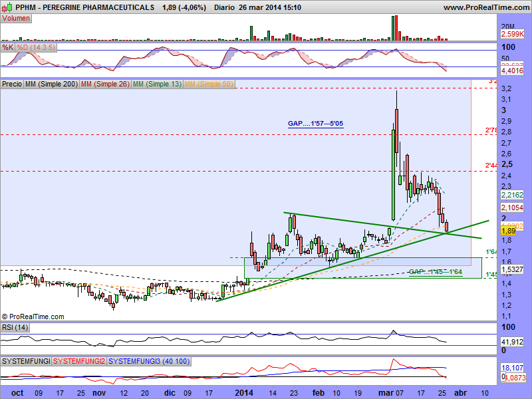Toggle the MM (Simple 26) indicator label

pos(104,84)
